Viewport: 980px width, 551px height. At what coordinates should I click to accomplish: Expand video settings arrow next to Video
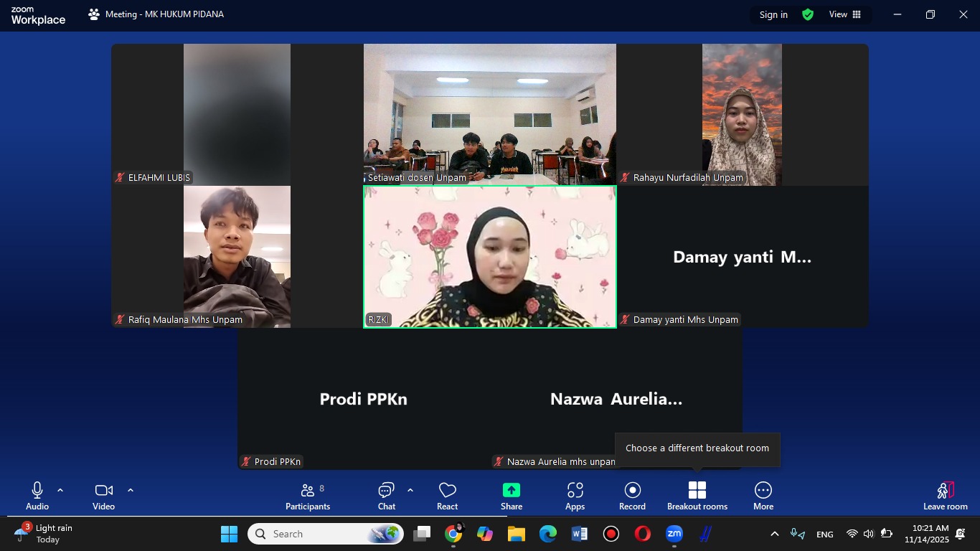[131, 491]
